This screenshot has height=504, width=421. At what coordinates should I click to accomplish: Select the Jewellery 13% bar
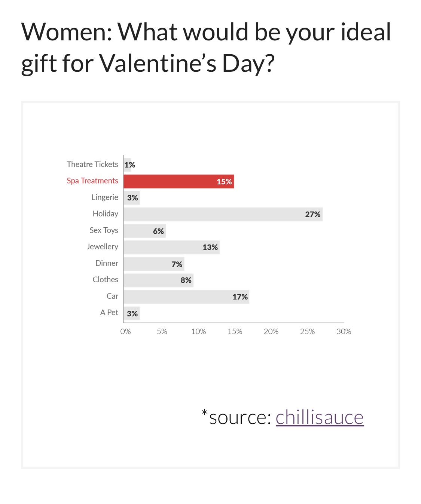point(172,247)
